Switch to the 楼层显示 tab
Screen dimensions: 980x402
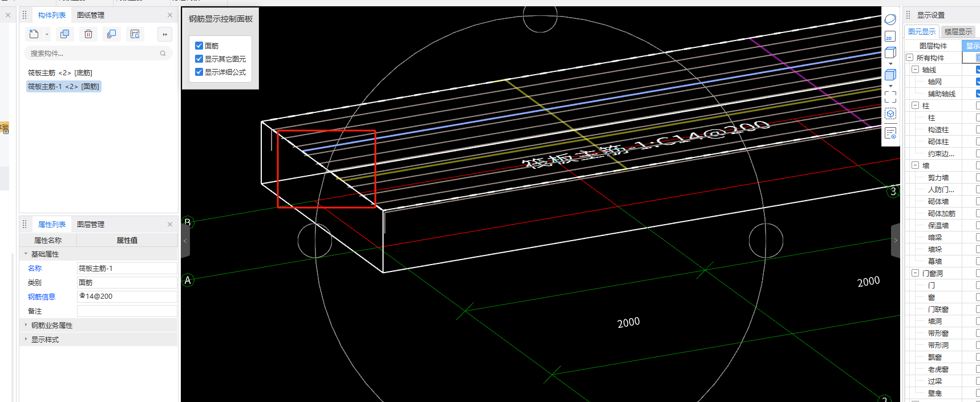click(958, 32)
